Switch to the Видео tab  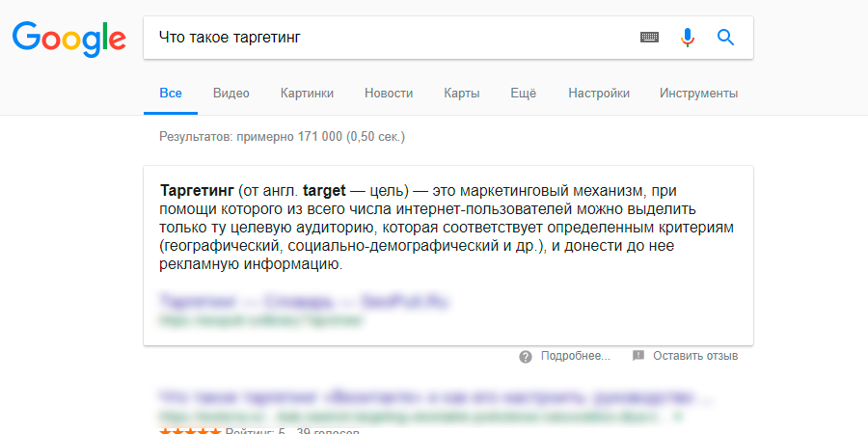click(231, 94)
